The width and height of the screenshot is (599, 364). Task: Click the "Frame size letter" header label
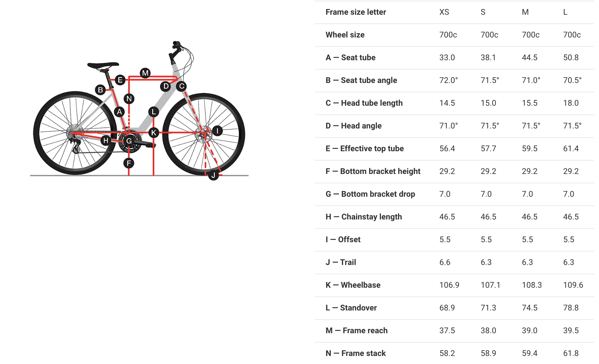tap(356, 12)
